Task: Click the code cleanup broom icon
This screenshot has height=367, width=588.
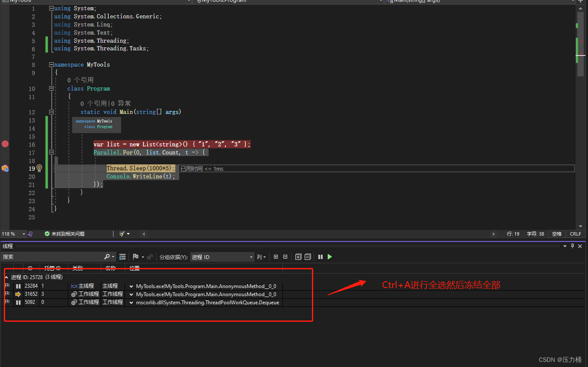Action: (122, 234)
